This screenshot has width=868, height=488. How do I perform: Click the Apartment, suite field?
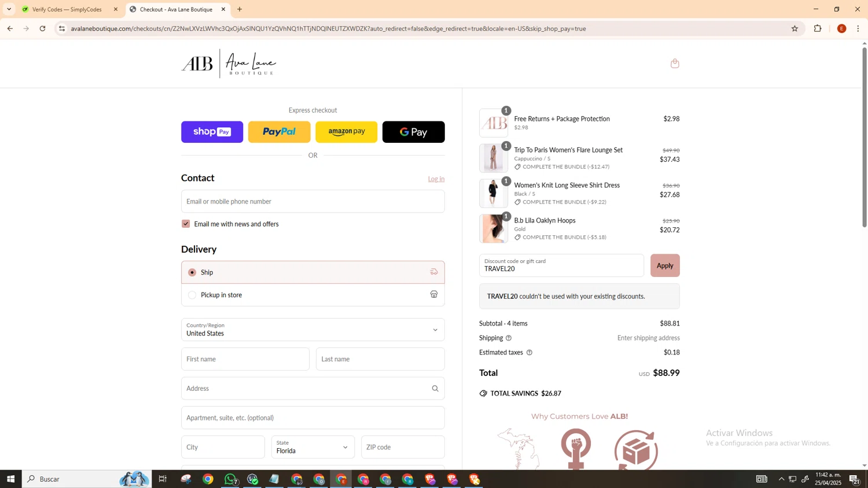point(312,417)
